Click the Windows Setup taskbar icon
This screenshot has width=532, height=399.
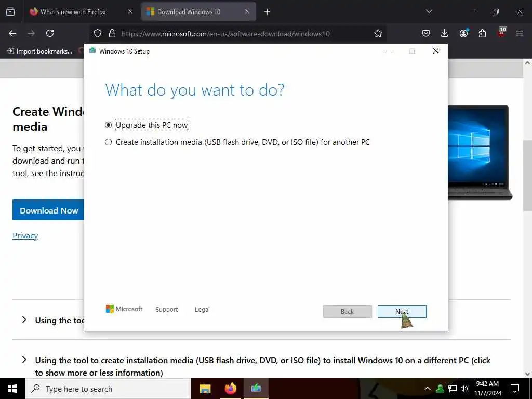tap(256, 389)
